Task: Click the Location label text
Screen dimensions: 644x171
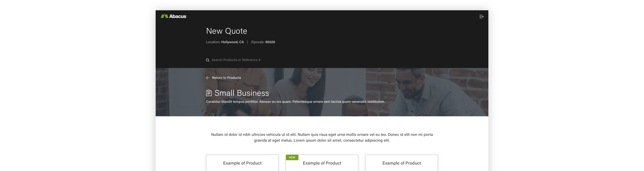Action: click(x=213, y=42)
